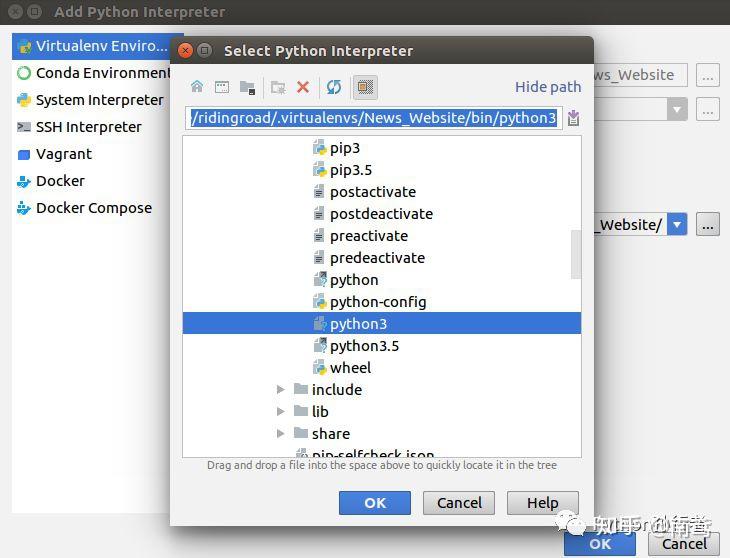Click the desktop directory toolbar icon
The image size is (730, 558).
click(222, 87)
